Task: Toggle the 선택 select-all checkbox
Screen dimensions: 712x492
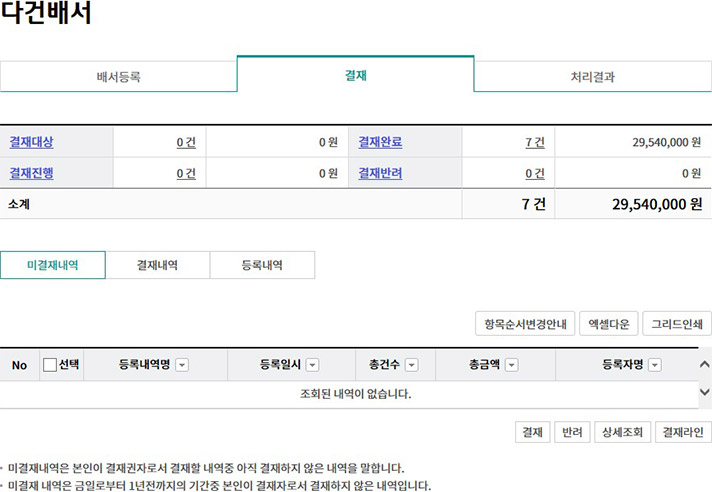Action: [x=50, y=365]
